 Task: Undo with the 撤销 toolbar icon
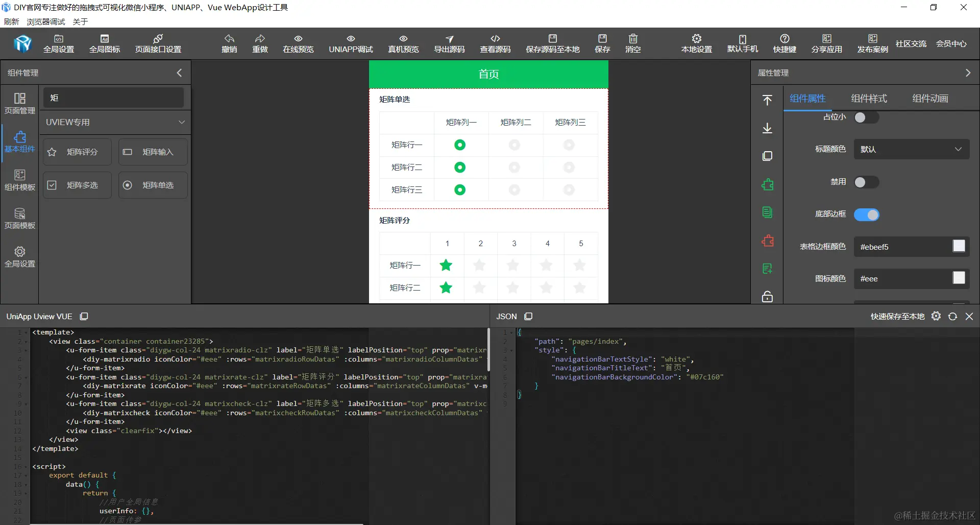tap(229, 44)
